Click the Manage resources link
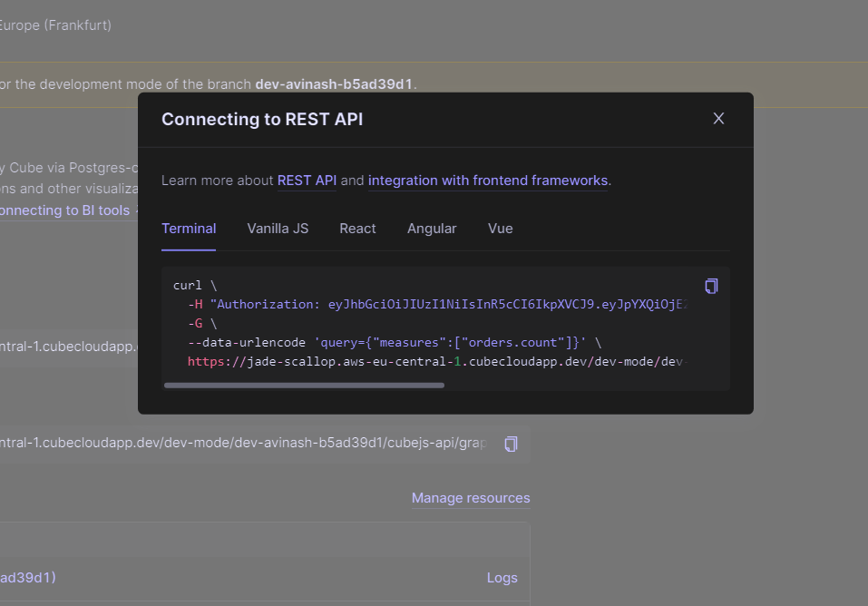 point(470,498)
